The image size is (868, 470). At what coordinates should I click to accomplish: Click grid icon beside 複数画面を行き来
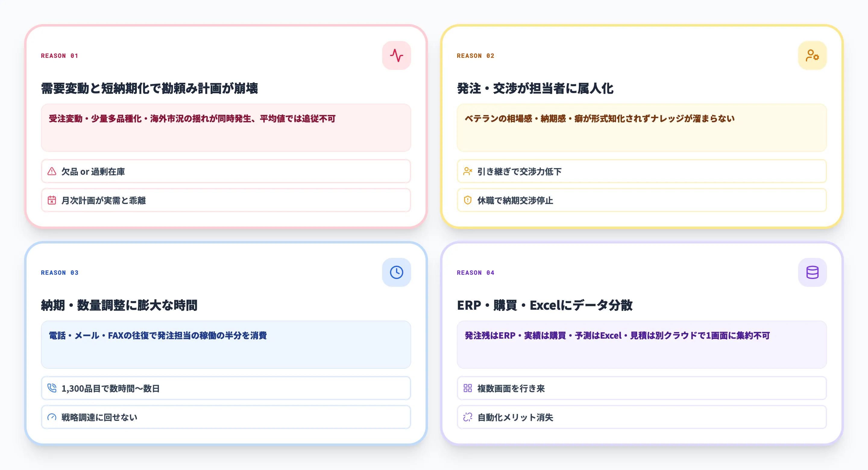[x=468, y=388]
